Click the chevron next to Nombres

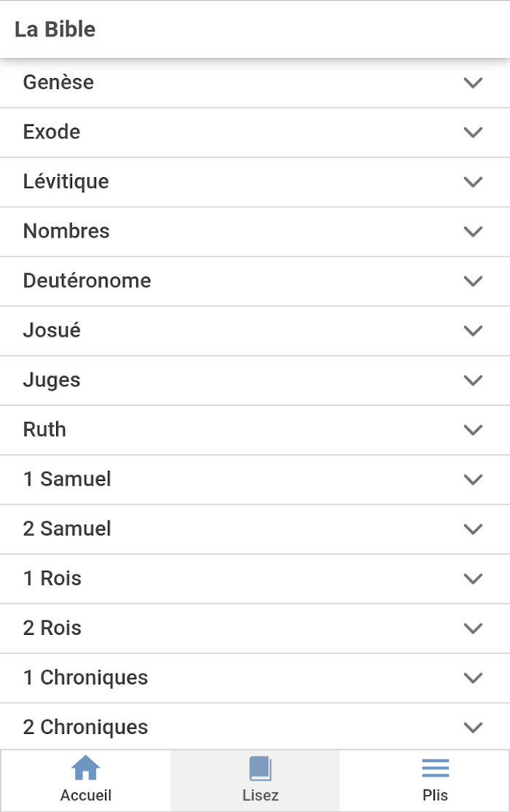(474, 232)
